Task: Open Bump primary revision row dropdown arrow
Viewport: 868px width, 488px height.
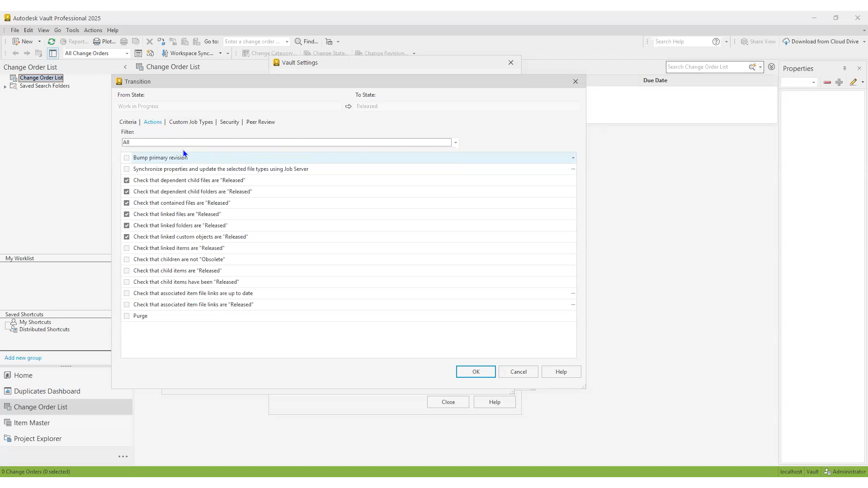Action: [x=573, y=158]
